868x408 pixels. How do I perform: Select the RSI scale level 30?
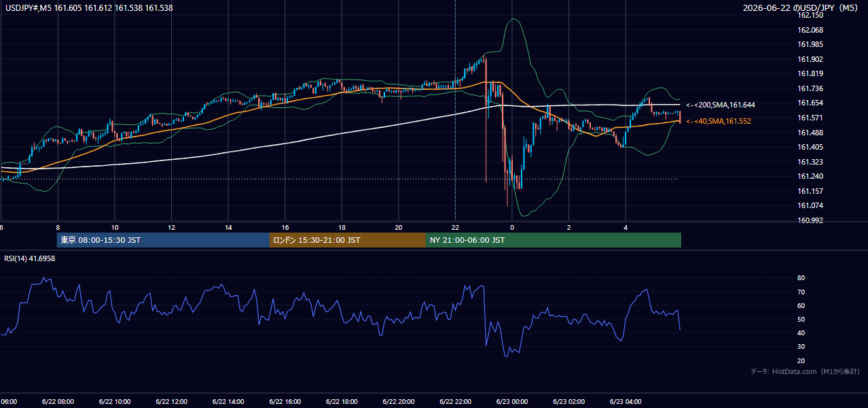click(x=801, y=346)
